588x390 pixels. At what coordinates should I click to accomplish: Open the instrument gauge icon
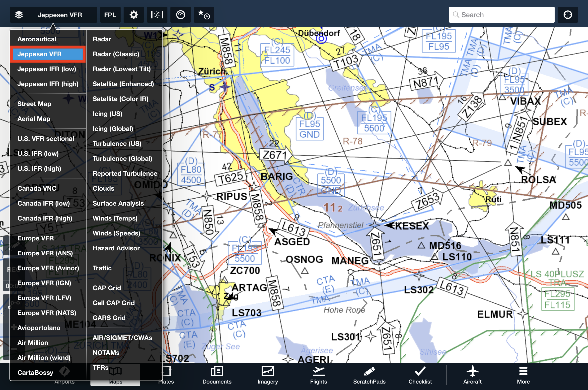point(180,15)
